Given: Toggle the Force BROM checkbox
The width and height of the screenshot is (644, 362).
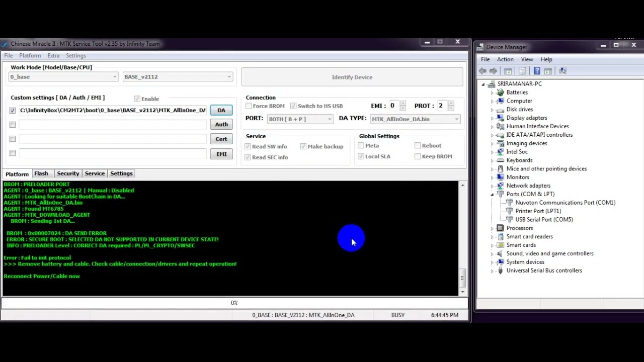Looking at the screenshot, I should pos(249,106).
